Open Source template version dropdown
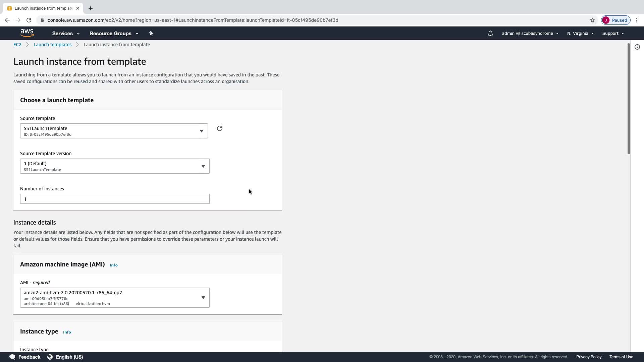The width and height of the screenshot is (644, 362). (x=114, y=166)
